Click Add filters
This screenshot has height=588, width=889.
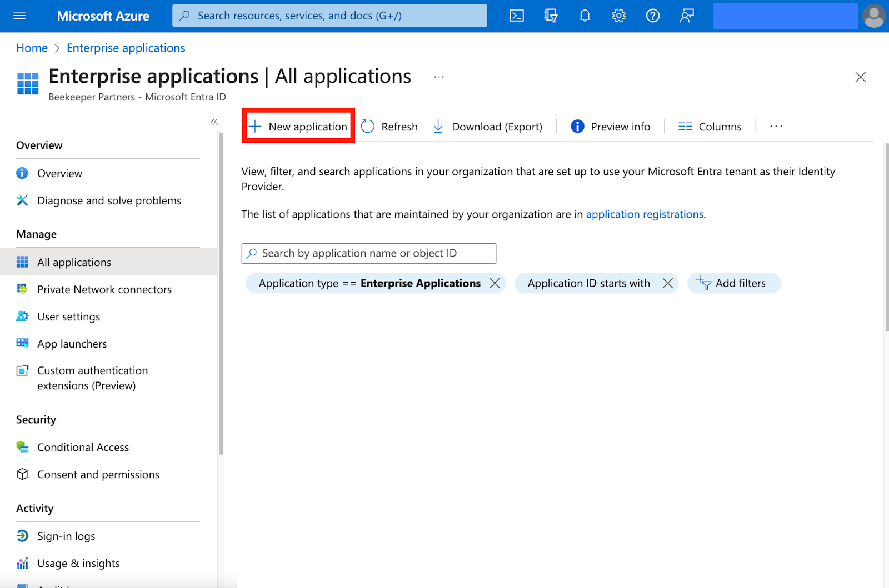click(x=734, y=283)
